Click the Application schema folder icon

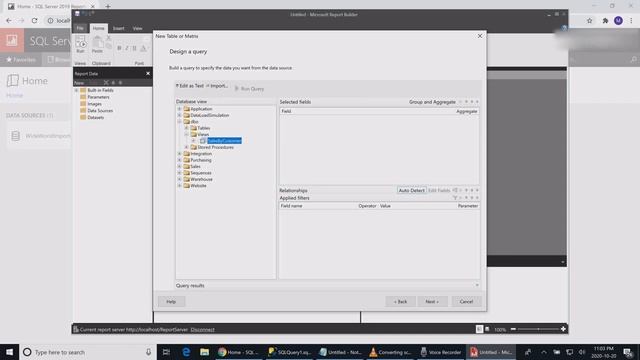tap(187, 109)
